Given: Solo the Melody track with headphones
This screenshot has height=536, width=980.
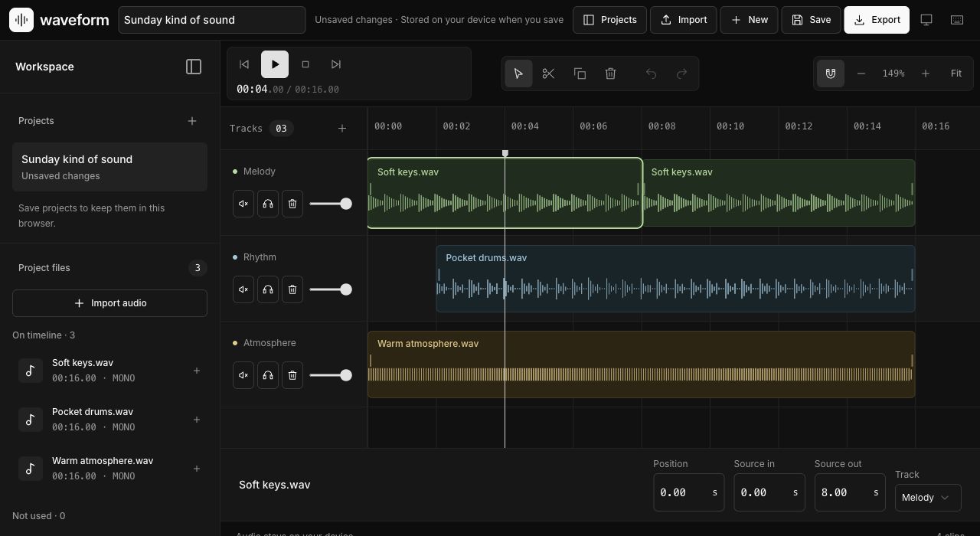Looking at the screenshot, I should [x=268, y=204].
